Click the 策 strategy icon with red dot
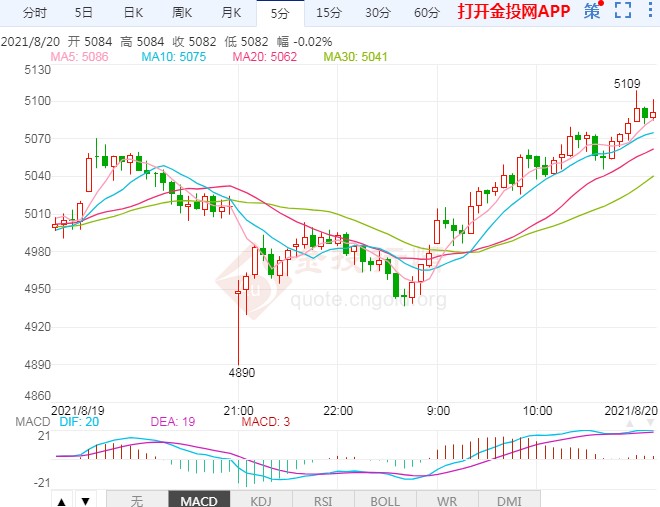660x507 pixels. click(593, 12)
